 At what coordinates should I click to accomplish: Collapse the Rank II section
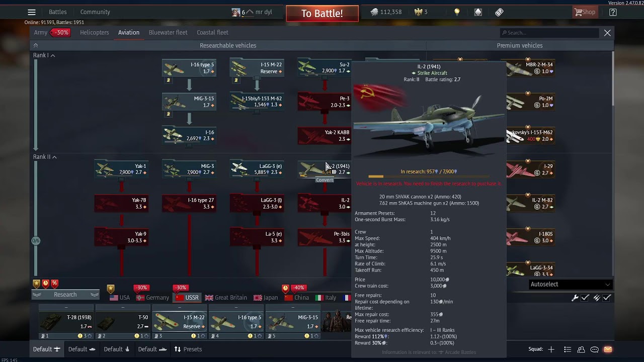tap(45, 157)
